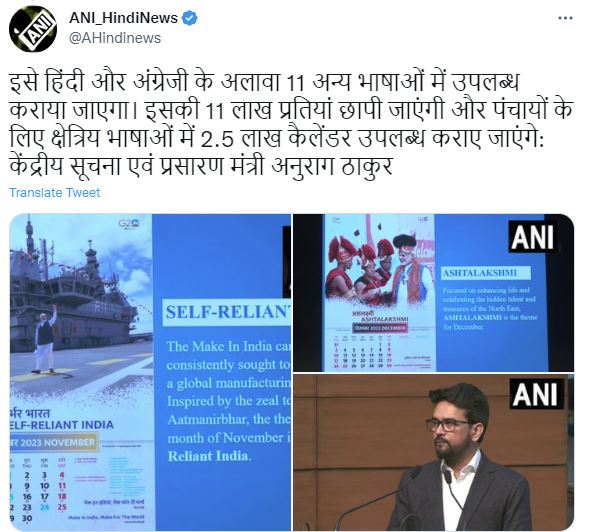Open the Ashtalakshmi December calendar image

click(x=433, y=293)
